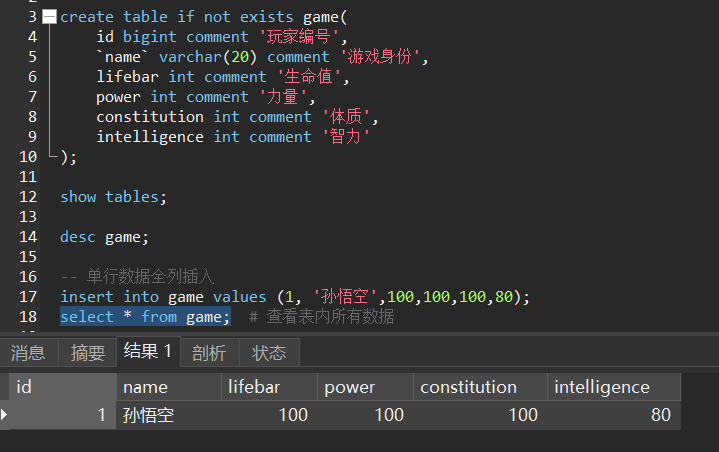The image size is (719, 452).
Task: Click the lifebar column header
Action: (x=270, y=387)
